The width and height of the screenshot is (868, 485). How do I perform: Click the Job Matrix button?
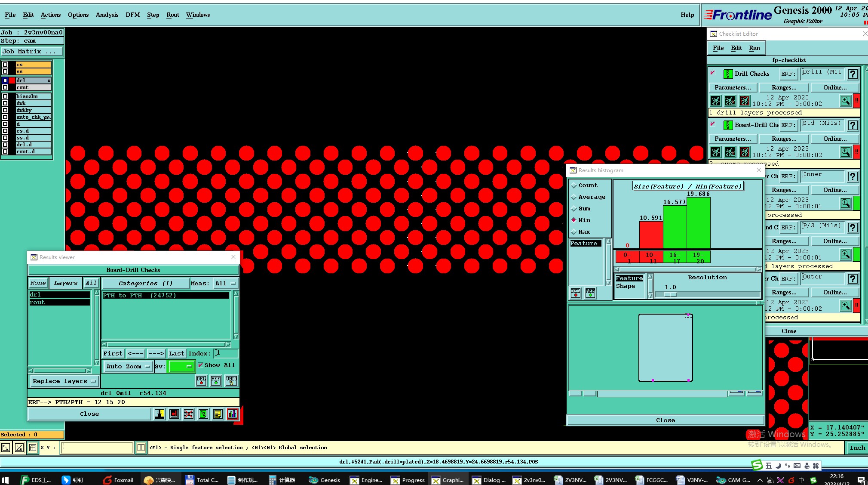click(x=31, y=51)
